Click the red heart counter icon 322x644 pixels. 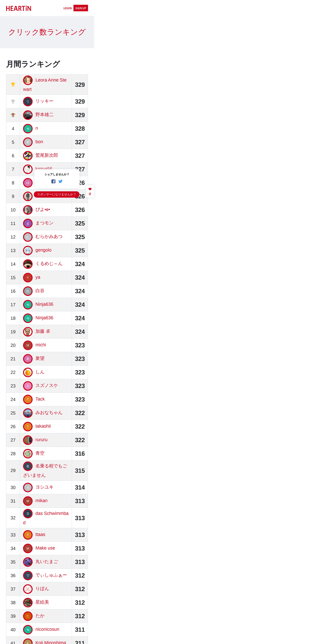tap(90, 189)
